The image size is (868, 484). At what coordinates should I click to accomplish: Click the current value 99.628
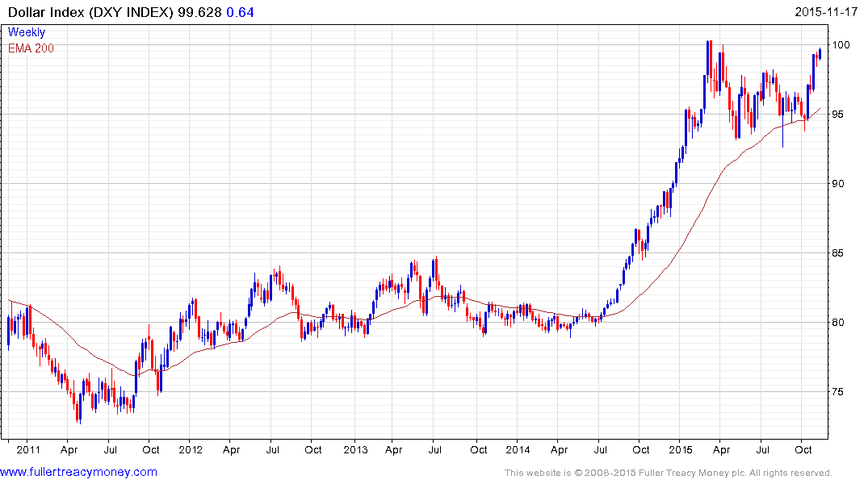pyautogui.click(x=199, y=12)
